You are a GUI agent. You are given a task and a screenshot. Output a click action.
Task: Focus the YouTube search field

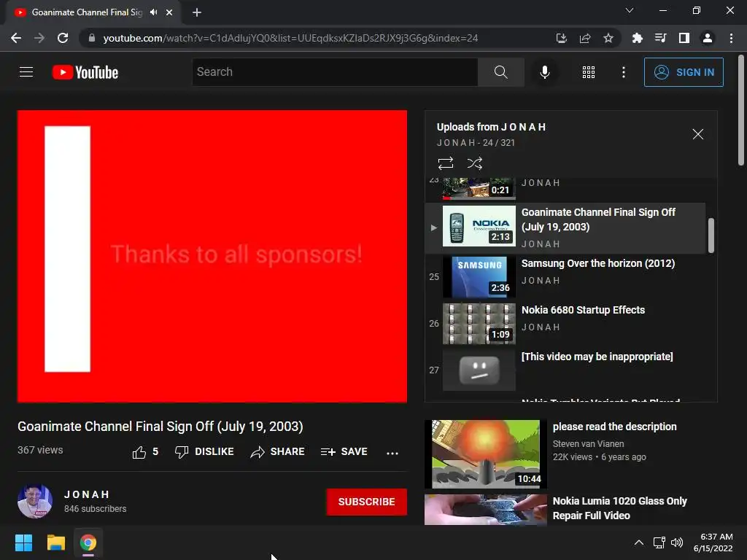pos(335,72)
